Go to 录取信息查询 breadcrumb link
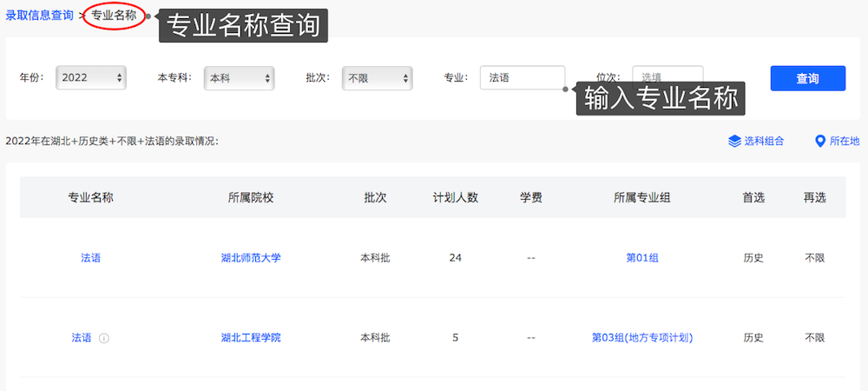Screen dimensions: 868x391 (x=40, y=16)
